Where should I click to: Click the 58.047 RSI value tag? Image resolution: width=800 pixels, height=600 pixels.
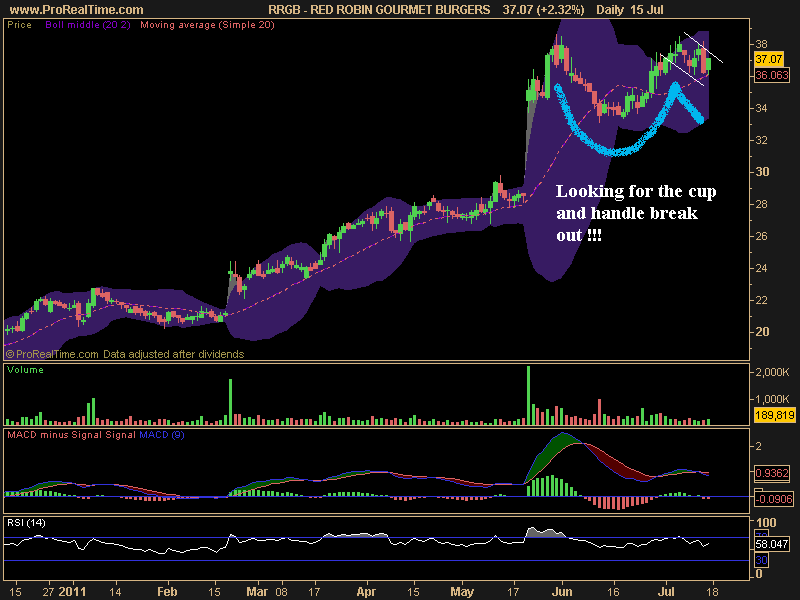click(772, 544)
